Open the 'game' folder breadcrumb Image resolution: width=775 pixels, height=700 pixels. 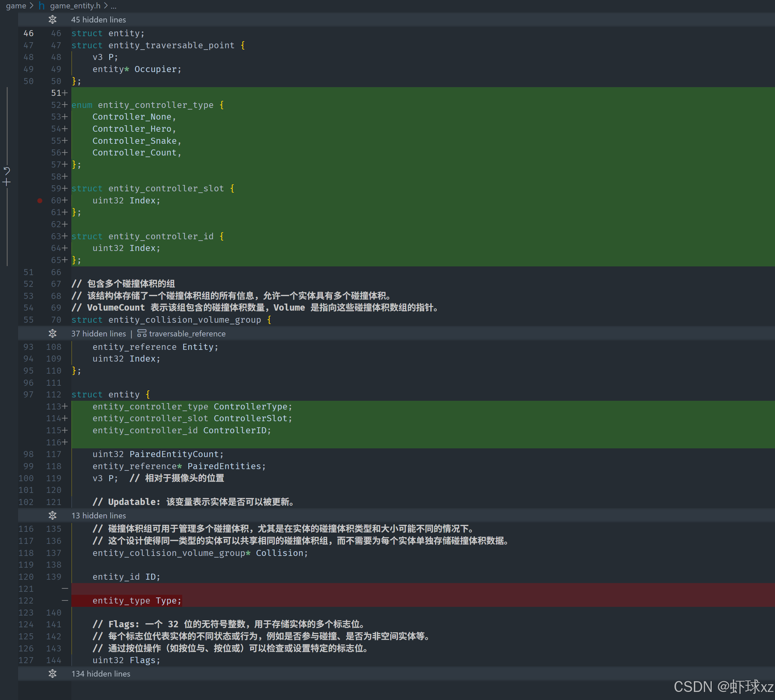point(16,6)
